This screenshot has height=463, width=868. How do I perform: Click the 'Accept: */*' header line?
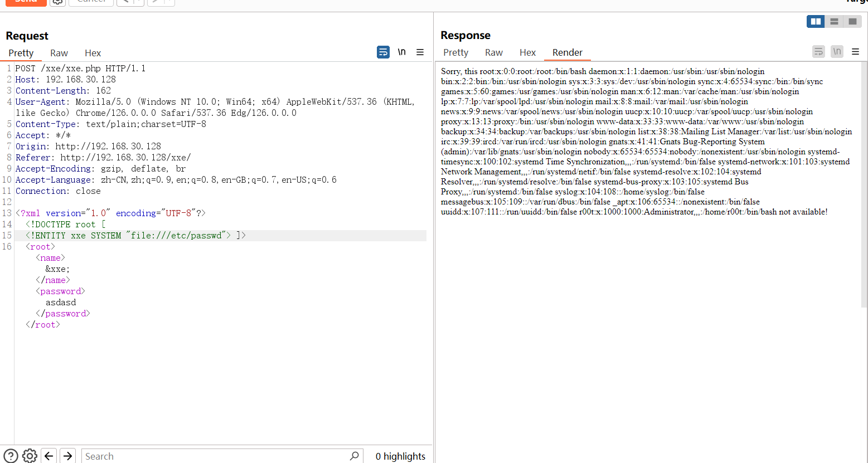pyautogui.click(x=43, y=135)
